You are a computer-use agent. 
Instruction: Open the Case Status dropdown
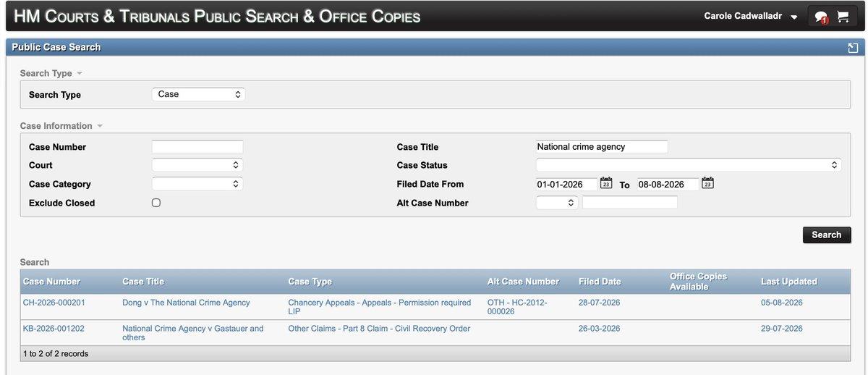(x=689, y=165)
